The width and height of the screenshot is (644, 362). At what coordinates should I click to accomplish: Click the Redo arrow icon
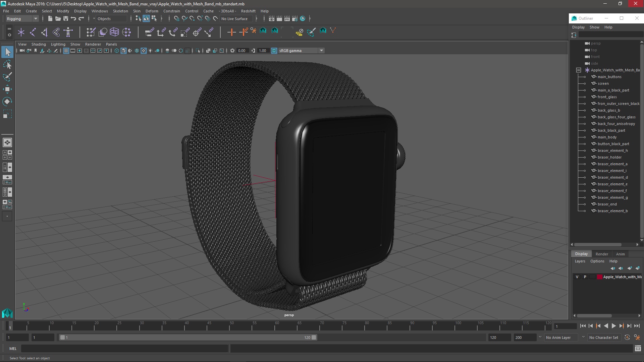click(x=81, y=19)
